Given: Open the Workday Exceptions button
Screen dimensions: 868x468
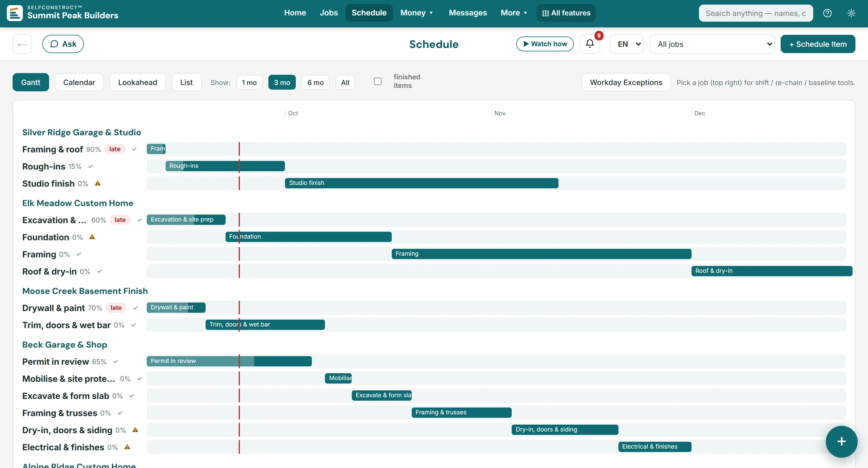Looking at the screenshot, I should pyautogui.click(x=626, y=82).
